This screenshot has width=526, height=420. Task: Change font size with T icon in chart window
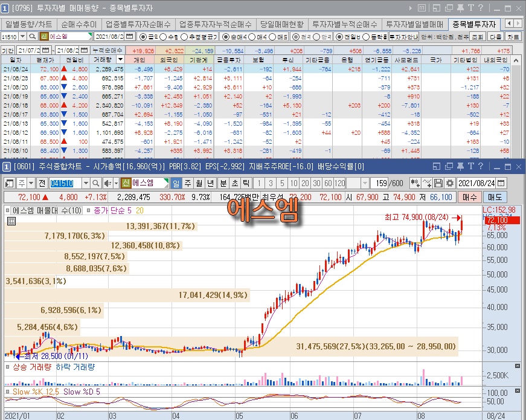pyautogui.click(x=470, y=166)
